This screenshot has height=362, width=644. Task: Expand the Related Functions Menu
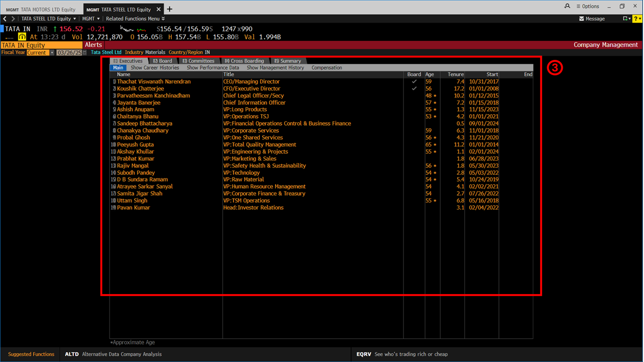click(x=135, y=19)
